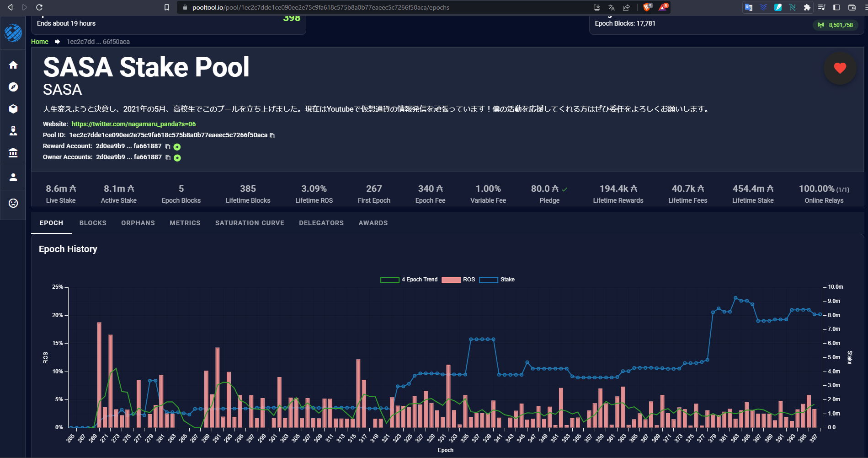Open the bank icon in the left sidebar
The width and height of the screenshot is (868, 458).
[13, 153]
